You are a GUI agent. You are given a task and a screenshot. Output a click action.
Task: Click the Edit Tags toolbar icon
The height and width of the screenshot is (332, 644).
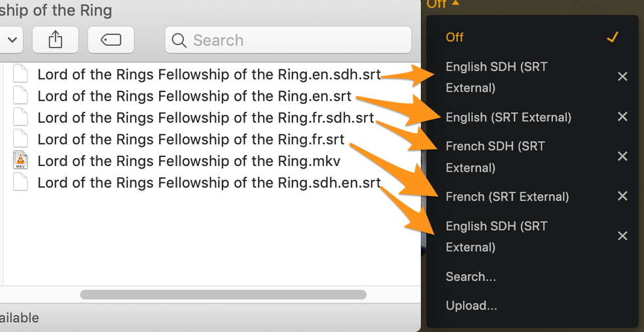pyautogui.click(x=111, y=40)
